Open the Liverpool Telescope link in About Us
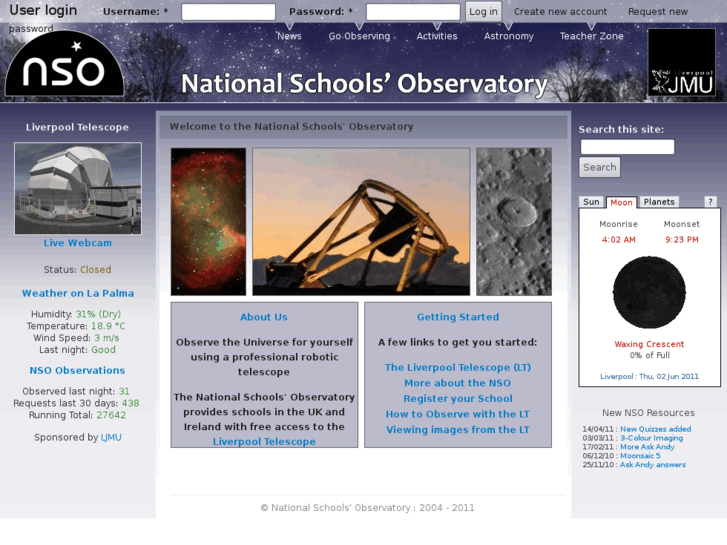727x545 pixels. [x=264, y=442]
